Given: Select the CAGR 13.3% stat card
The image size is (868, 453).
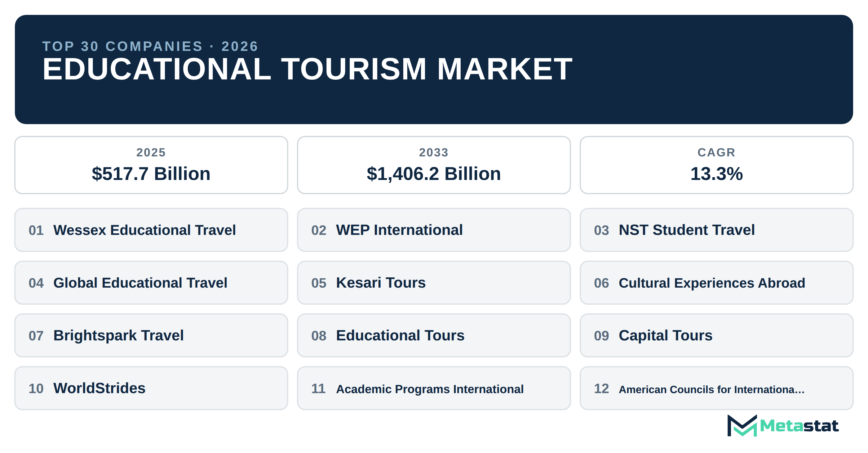Looking at the screenshot, I should point(717,165).
